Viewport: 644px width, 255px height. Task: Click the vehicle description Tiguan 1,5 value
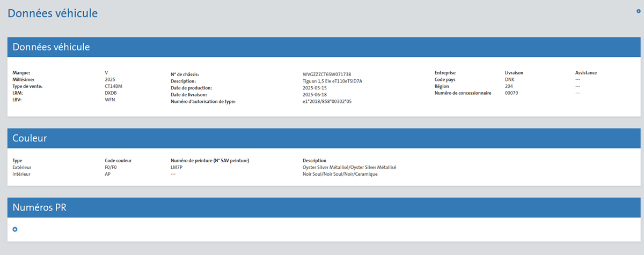(332, 81)
